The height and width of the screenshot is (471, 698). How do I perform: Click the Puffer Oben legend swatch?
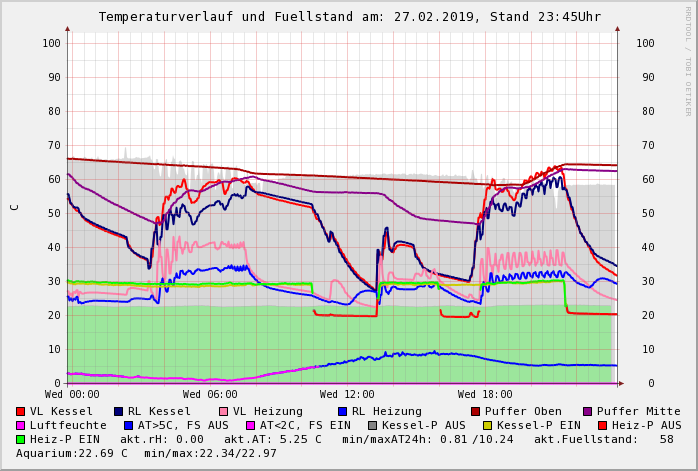click(x=476, y=411)
